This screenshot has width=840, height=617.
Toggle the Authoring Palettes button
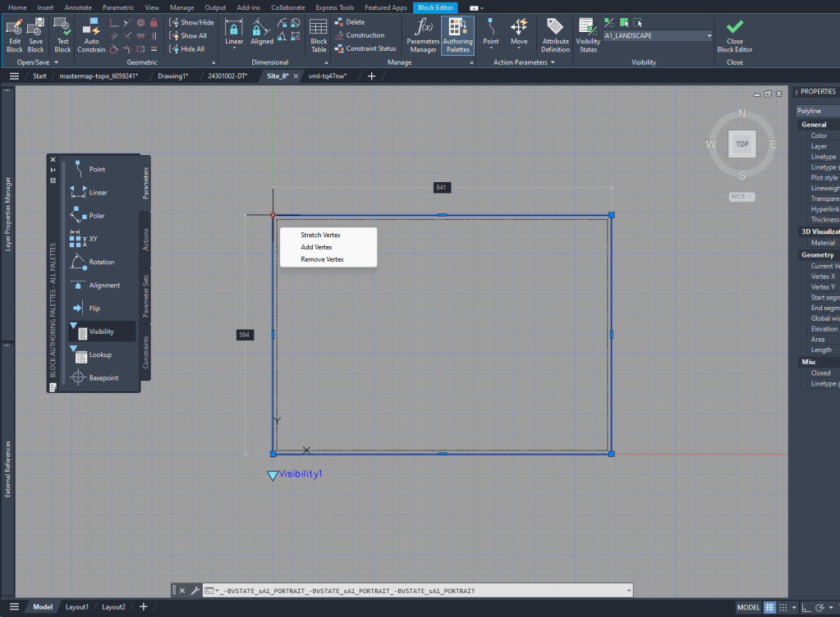tap(457, 34)
